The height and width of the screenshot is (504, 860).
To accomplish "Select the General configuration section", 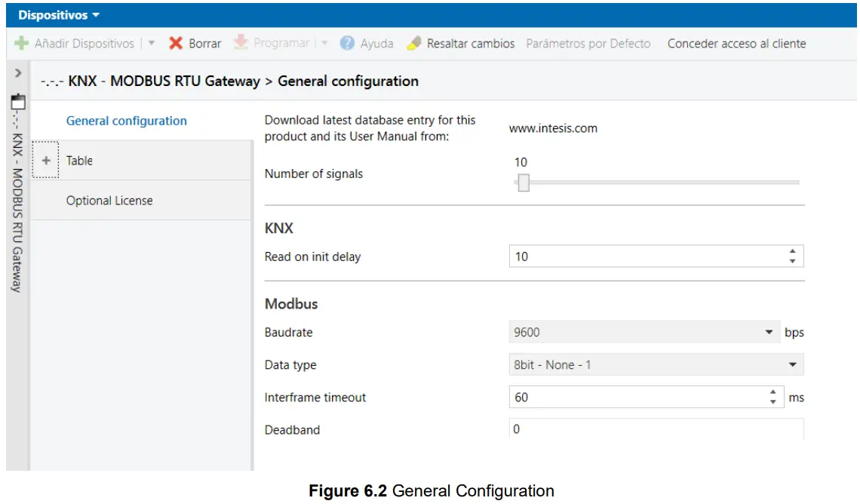I will [126, 121].
